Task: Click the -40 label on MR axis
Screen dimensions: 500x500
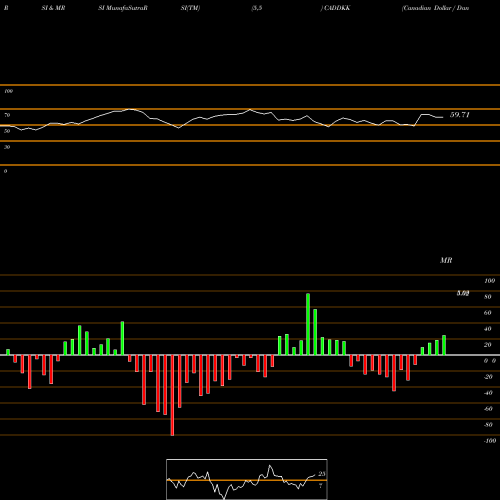Action: click(x=488, y=393)
